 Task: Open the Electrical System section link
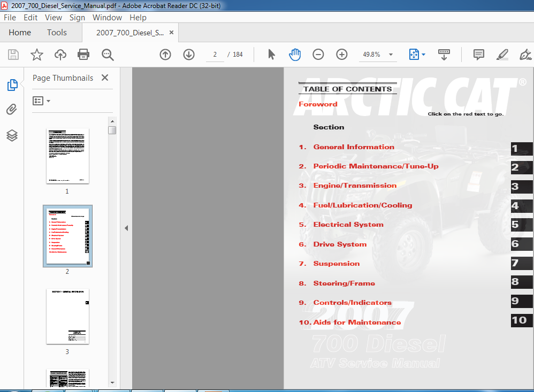click(x=348, y=225)
